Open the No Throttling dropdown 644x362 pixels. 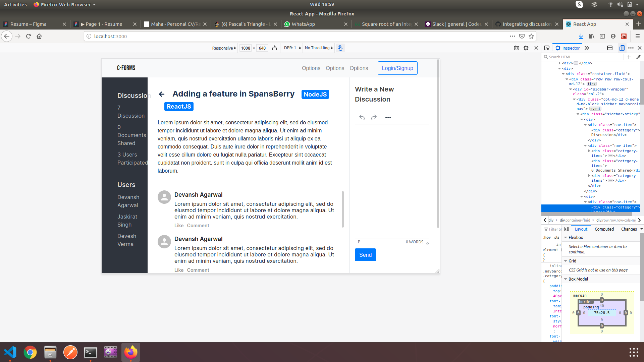pyautogui.click(x=319, y=48)
